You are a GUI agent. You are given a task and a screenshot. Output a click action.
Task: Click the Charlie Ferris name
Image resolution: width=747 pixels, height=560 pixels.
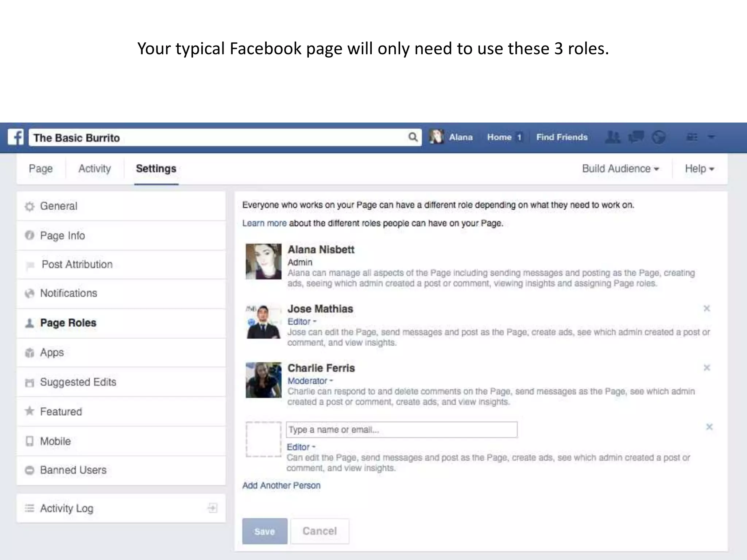tap(321, 368)
